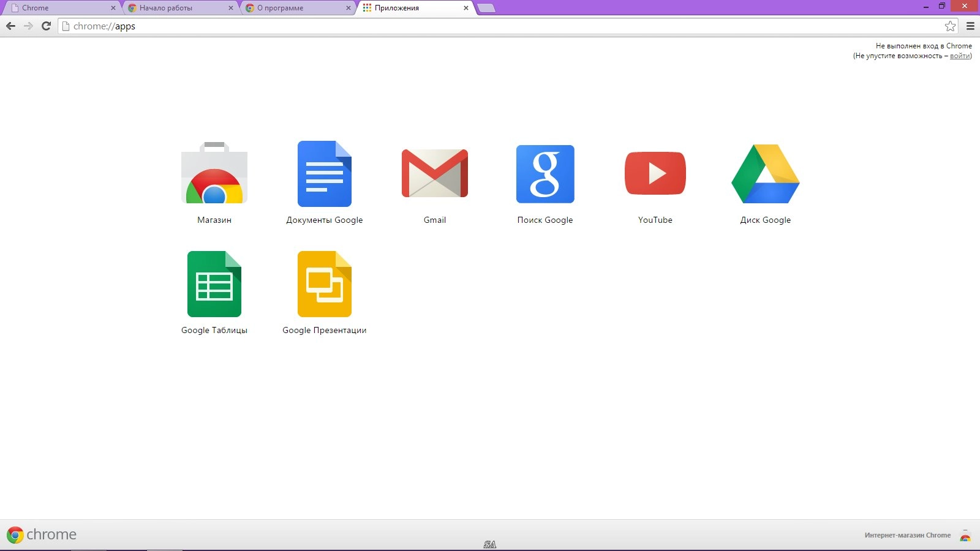Open the Chrome hamburger menu
980x551 pixels.
click(x=970, y=26)
